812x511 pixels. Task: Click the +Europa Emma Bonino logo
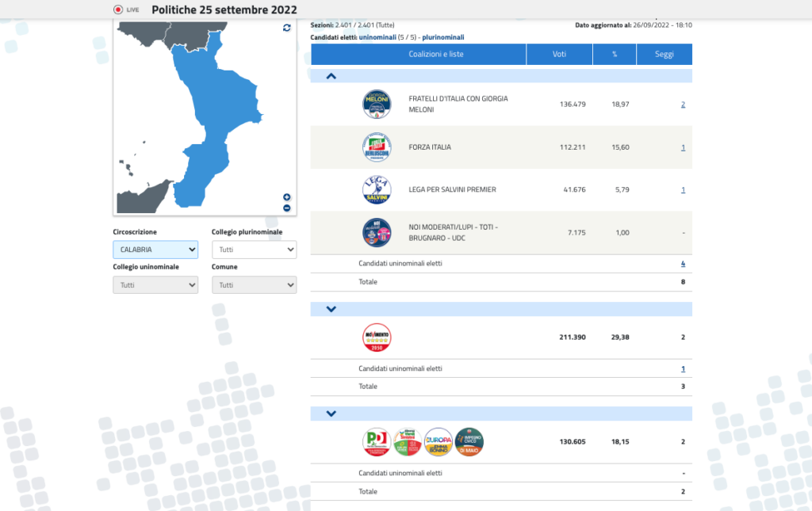click(438, 442)
